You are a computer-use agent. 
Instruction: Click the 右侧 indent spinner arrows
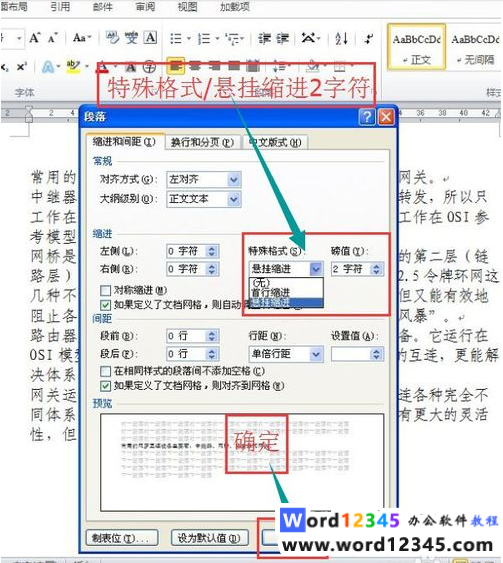tap(211, 269)
